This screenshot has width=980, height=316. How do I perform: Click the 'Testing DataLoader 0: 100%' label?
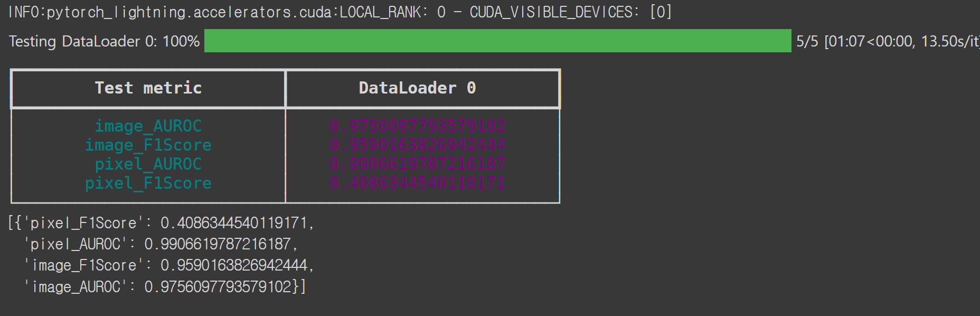(x=104, y=41)
